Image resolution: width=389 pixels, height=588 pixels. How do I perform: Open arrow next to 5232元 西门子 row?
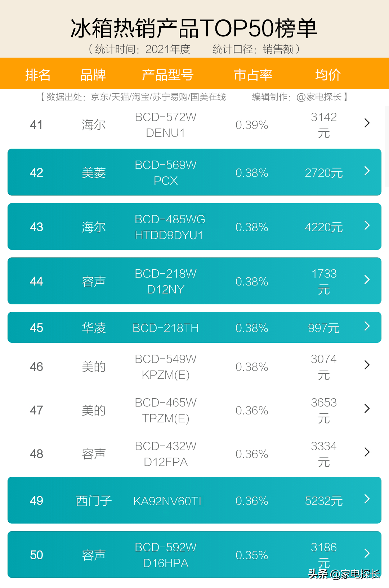(367, 499)
